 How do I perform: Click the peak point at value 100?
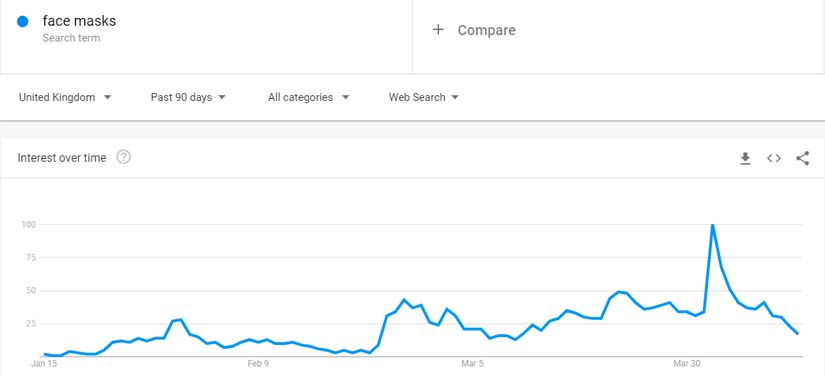tap(712, 225)
